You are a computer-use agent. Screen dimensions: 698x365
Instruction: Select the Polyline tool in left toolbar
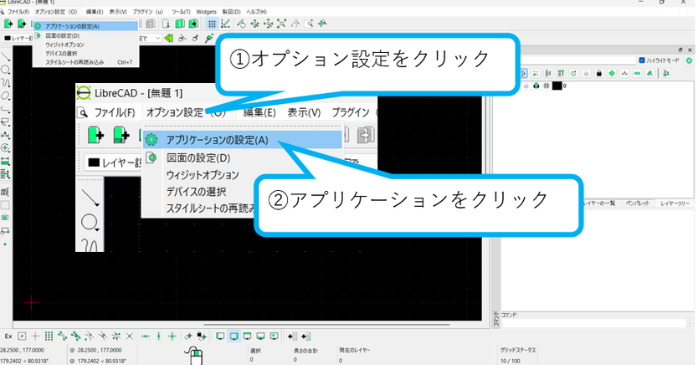[x=5, y=109]
